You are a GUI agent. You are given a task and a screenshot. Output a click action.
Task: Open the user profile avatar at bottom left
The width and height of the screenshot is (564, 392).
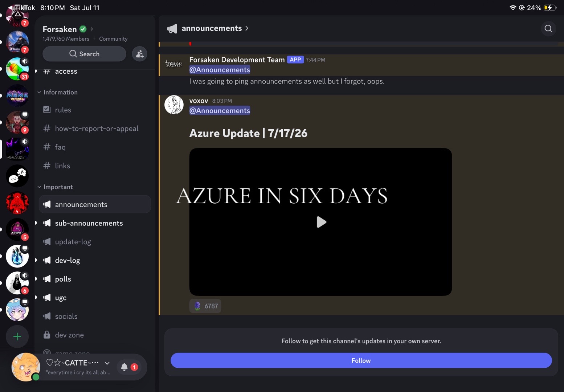click(25, 367)
